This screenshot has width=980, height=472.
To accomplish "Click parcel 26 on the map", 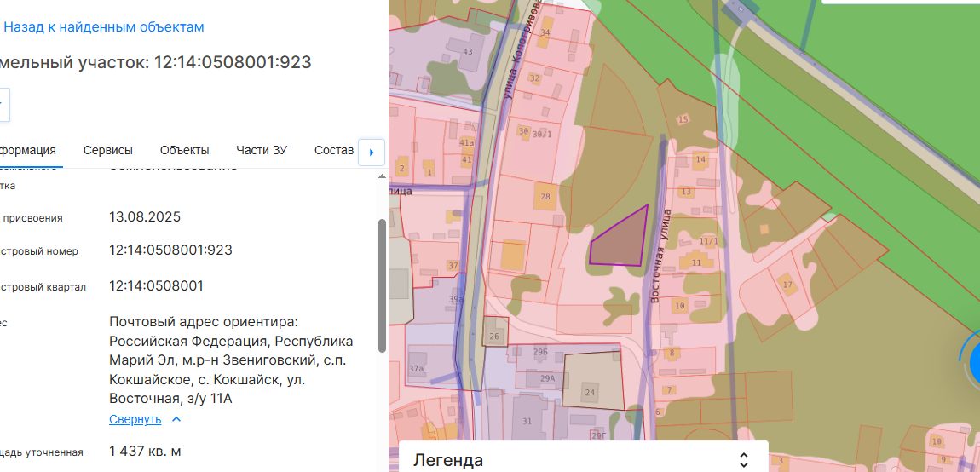I will [x=495, y=331].
